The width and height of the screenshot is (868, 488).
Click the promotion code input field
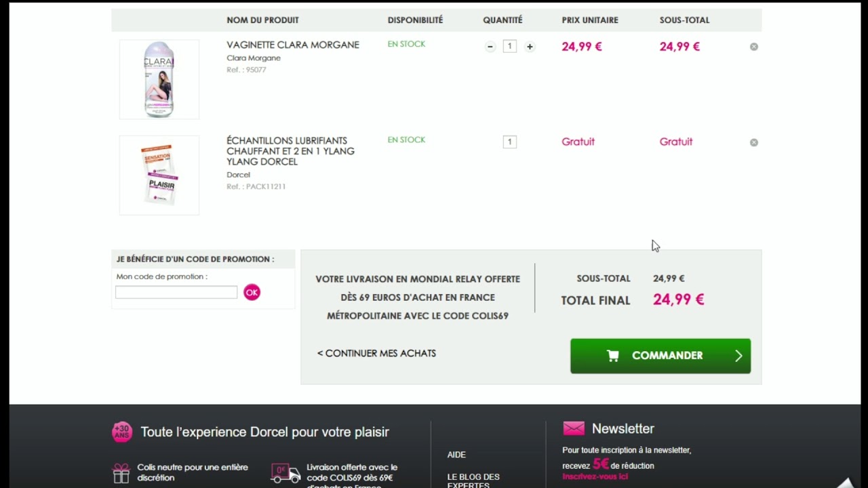pos(176,292)
